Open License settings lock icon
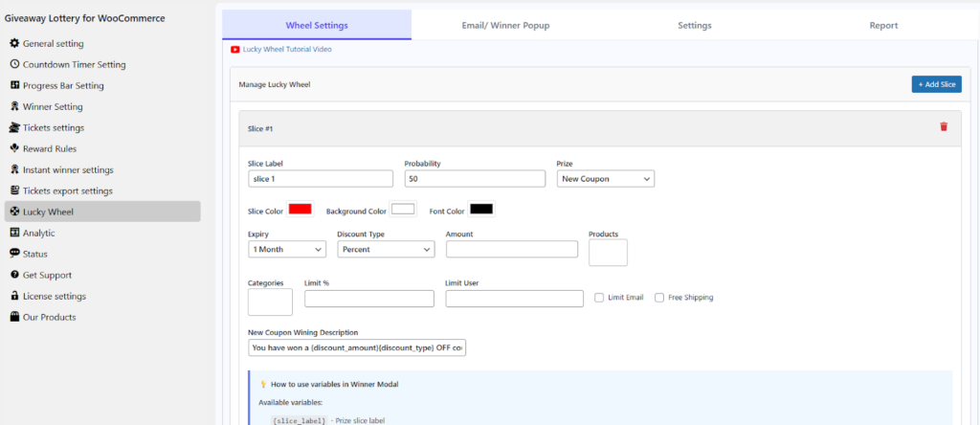The height and width of the screenshot is (425, 980). pos(14,296)
